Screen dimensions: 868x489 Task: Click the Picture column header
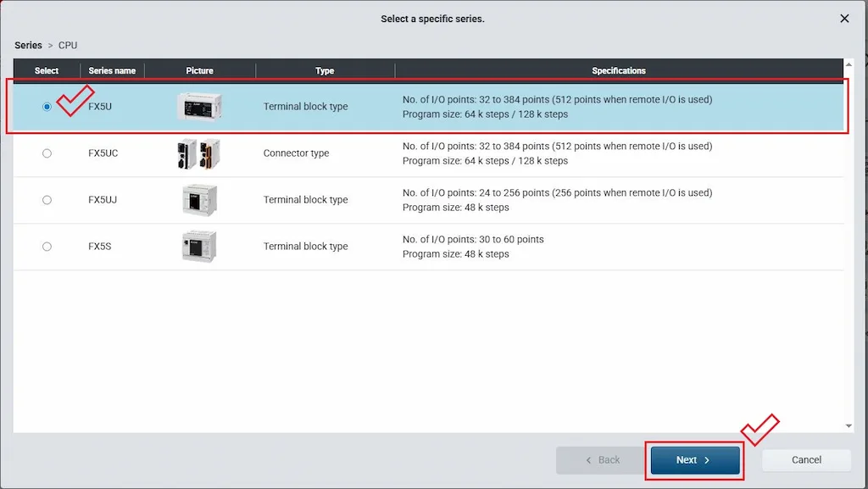(x=199, y=71)
